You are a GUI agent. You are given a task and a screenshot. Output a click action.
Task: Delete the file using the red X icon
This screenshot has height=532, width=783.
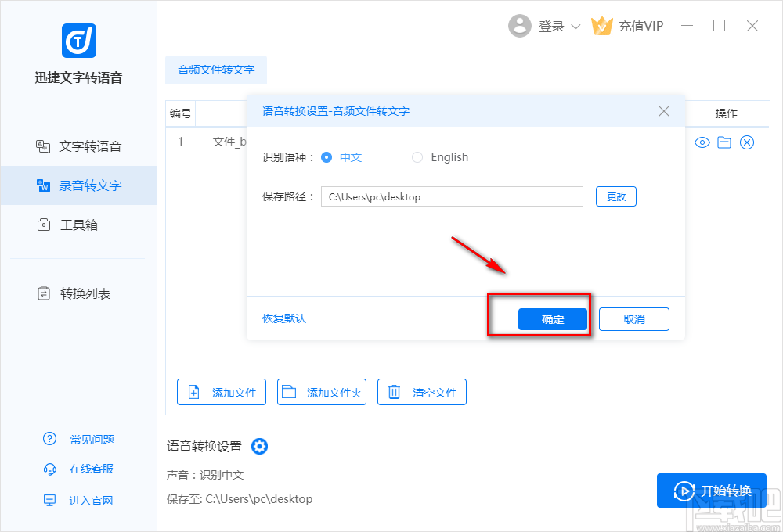pyautogui.click(x=746, y=142)
